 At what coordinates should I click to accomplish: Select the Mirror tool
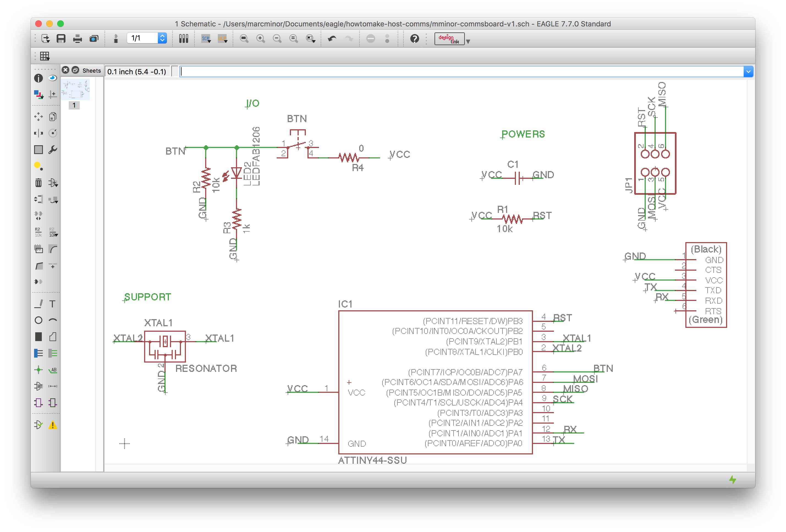coord(39,133)
